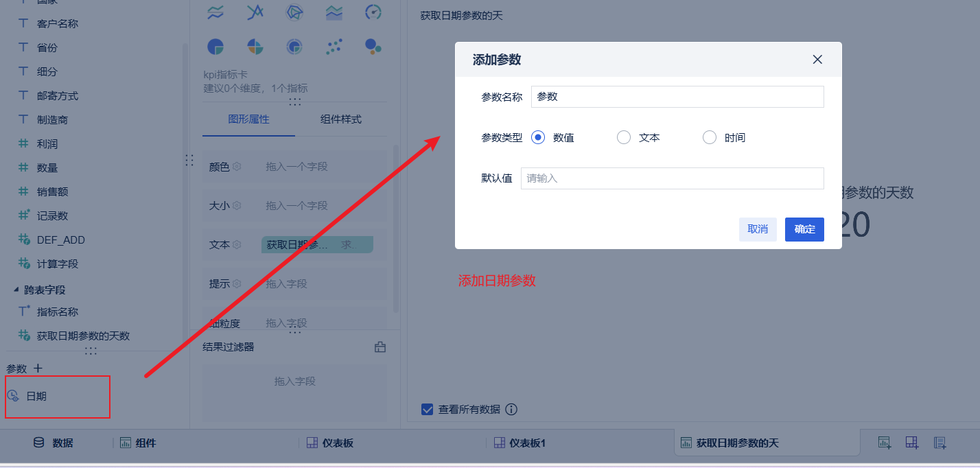
Task: Select the 客户名称 field
Action: [58, 23]
